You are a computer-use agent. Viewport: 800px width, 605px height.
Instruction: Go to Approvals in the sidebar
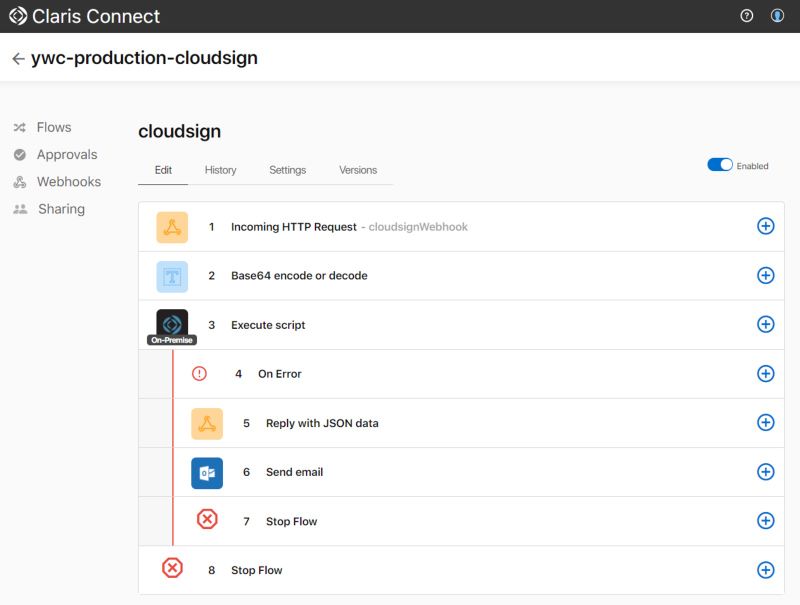click(x=67, y=155)
